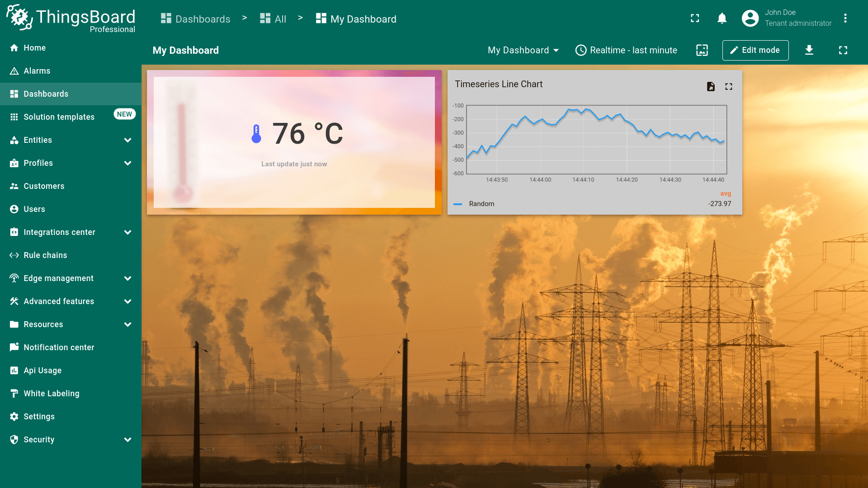Click the Resources folder icon

(x=14, y=324)
